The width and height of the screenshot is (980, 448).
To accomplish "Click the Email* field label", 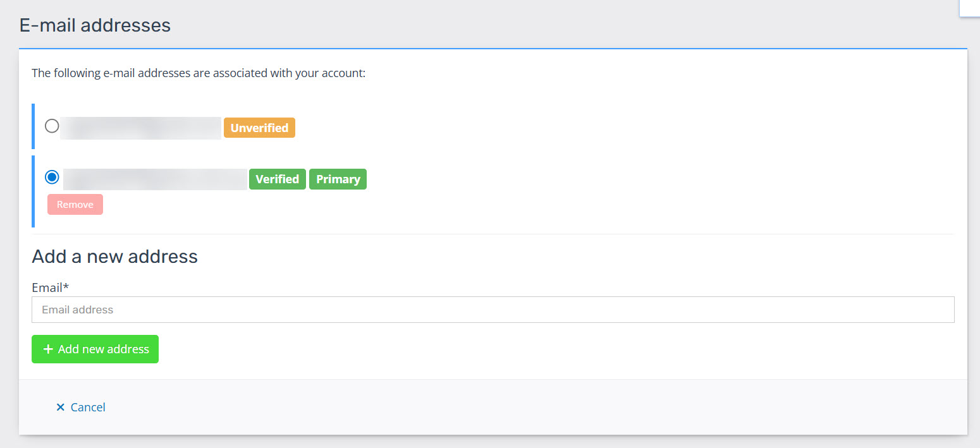I will point(50,288).
